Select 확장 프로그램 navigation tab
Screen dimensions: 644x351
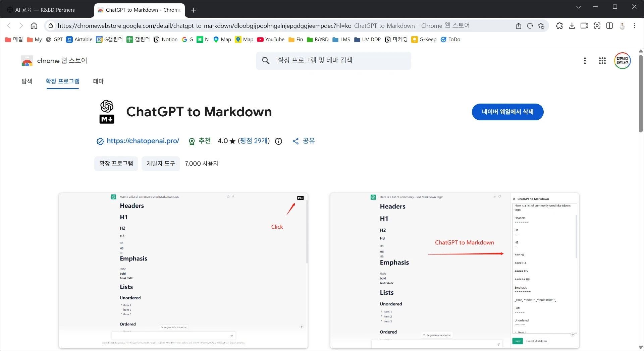click(x=63, y=81)
